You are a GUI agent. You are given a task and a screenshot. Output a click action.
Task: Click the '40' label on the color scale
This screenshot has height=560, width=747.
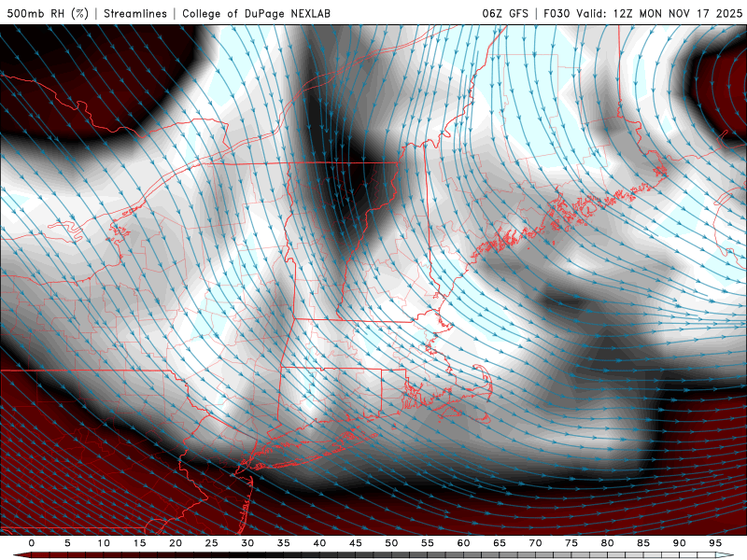point(319,543)
